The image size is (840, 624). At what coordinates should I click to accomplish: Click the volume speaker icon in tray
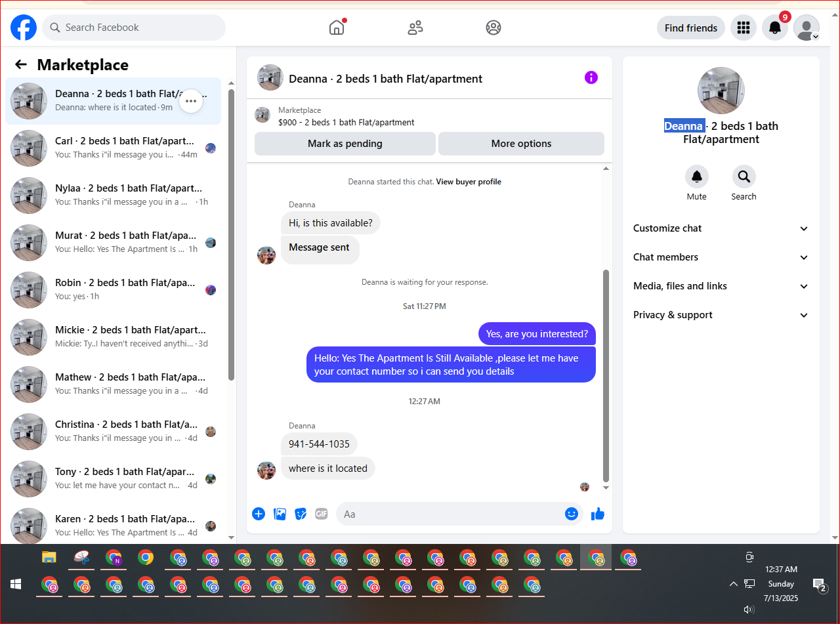749,609
